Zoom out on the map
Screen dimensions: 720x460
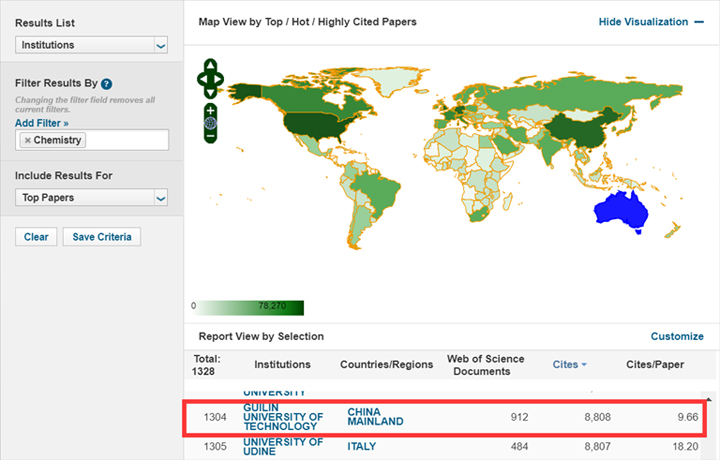210,136
